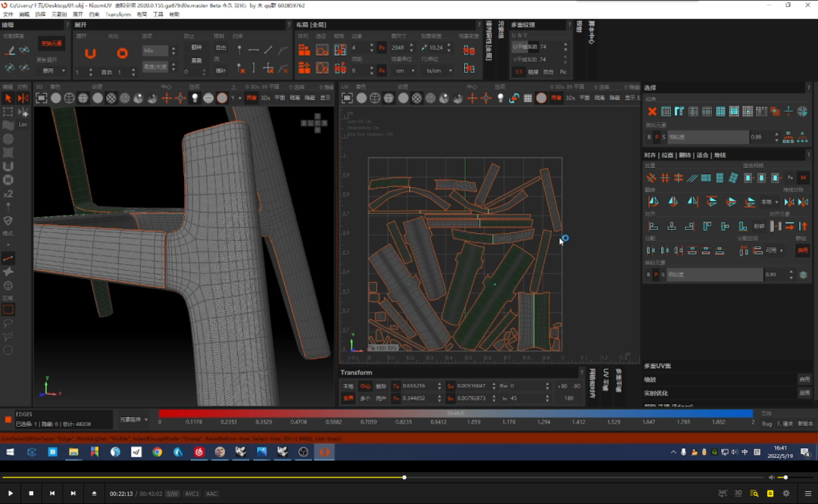Image resolution: width=818 pixels, height=504 pixels.
Task: Click the orange X deselect icon
Action: tap(652, 111)
